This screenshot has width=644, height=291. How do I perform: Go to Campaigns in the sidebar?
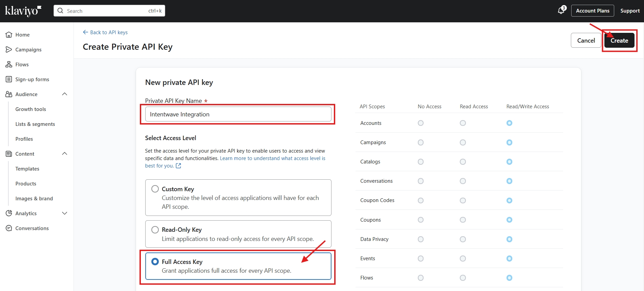pyautogui.click(x=28, y=49)
